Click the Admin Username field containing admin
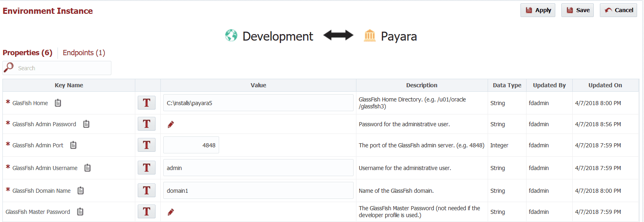 point(258,168)
